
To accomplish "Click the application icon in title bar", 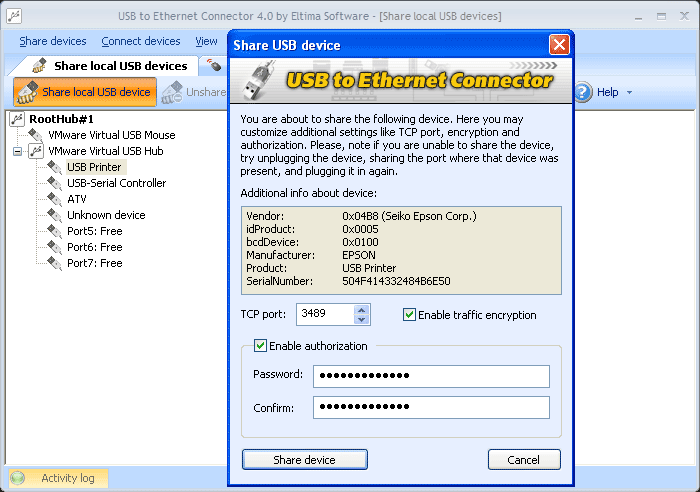I will pos(14,16).
